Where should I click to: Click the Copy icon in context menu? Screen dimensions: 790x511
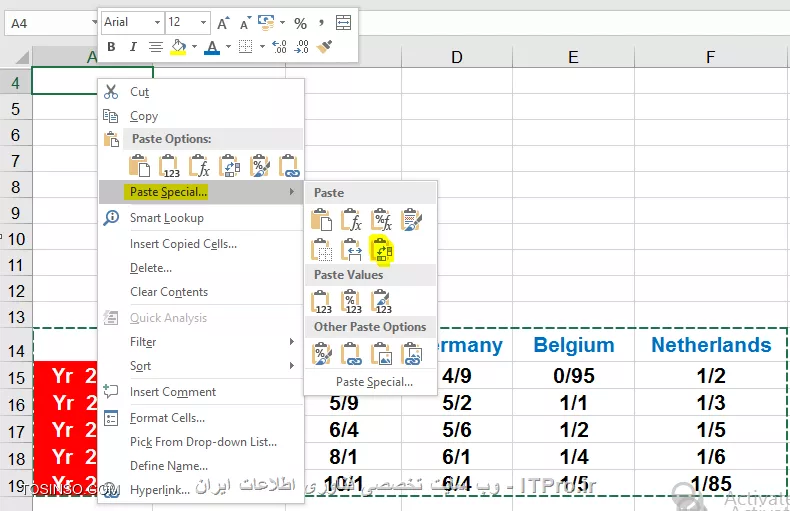pos(111,116)
